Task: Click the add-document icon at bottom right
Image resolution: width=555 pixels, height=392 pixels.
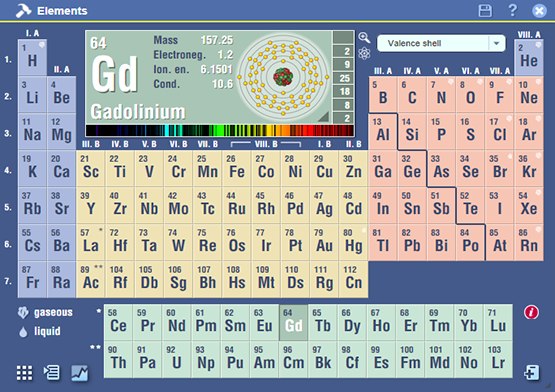Action: [x=532, y=373]
